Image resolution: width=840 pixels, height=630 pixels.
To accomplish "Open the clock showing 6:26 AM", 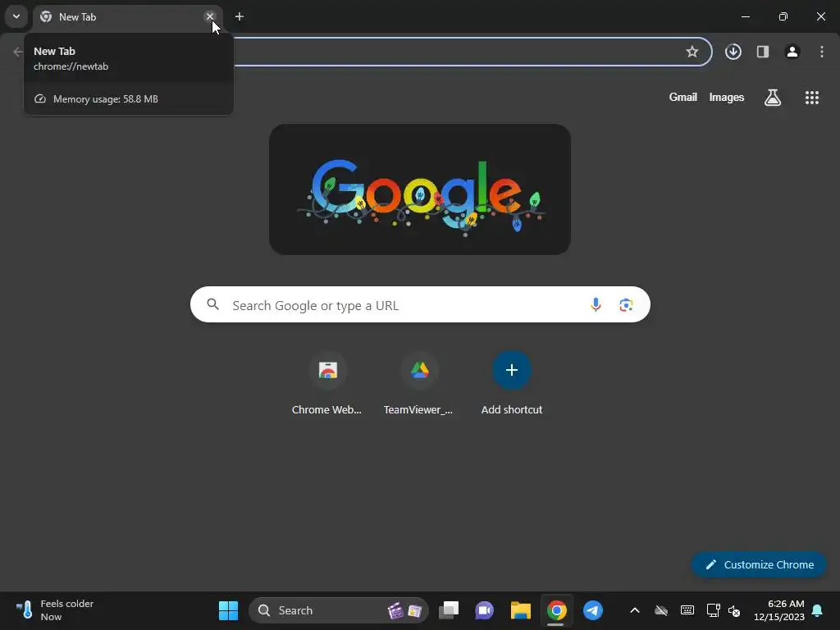I will coord(779,610).
